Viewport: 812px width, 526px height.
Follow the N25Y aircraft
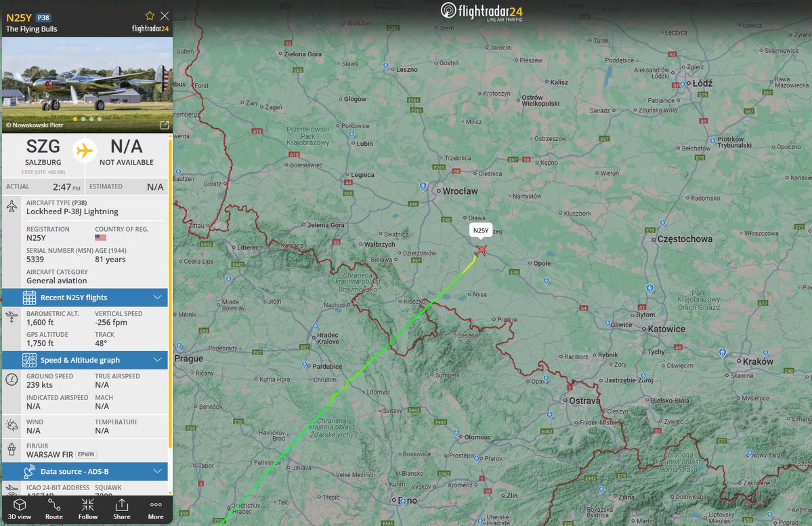click(x=88, y=510)
